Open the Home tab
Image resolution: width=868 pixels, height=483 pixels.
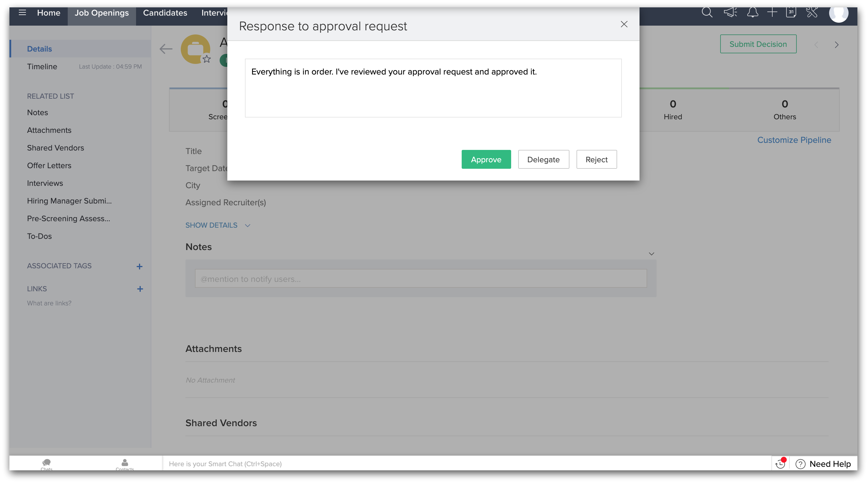(x=49, y=13)
